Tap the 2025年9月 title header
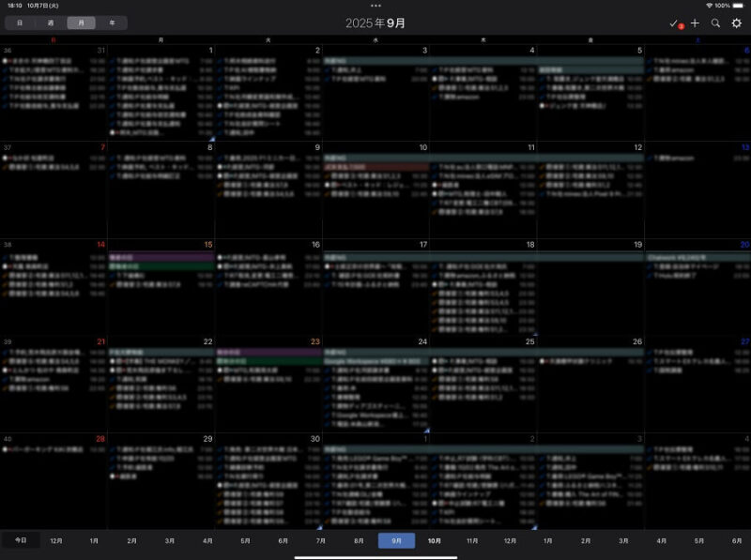Image resolution: width=751 pixels, height=560 pixels. coord(375,23)
